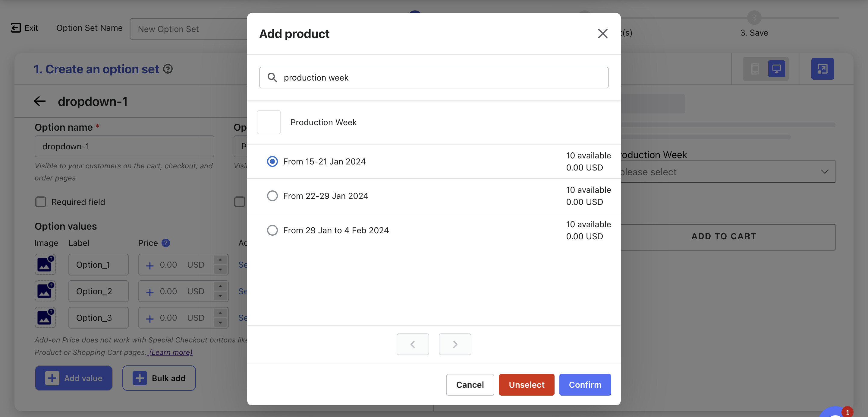Open help icon beside Create an option set
This screenshot has height=417, width=868.
(168, 69)
